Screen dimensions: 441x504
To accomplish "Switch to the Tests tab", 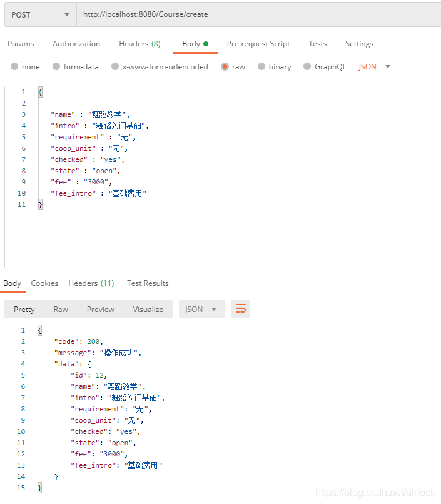I will click(318, 44).
